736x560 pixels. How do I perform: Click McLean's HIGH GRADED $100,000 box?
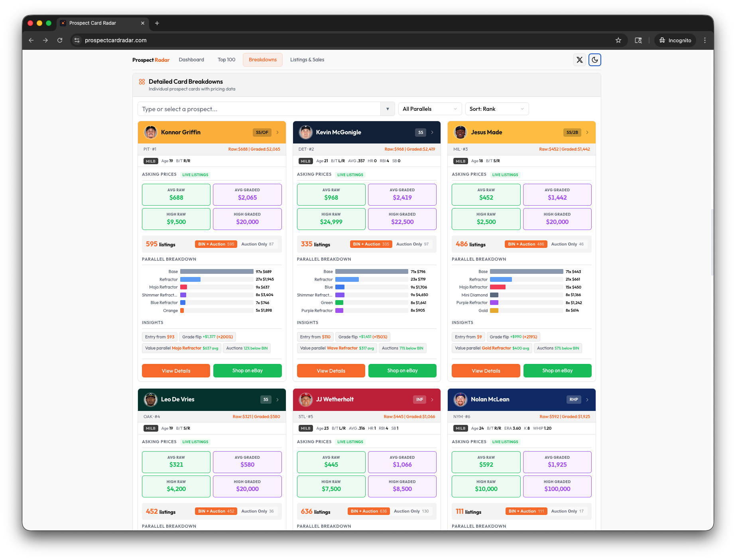click(x=557, y=486)
